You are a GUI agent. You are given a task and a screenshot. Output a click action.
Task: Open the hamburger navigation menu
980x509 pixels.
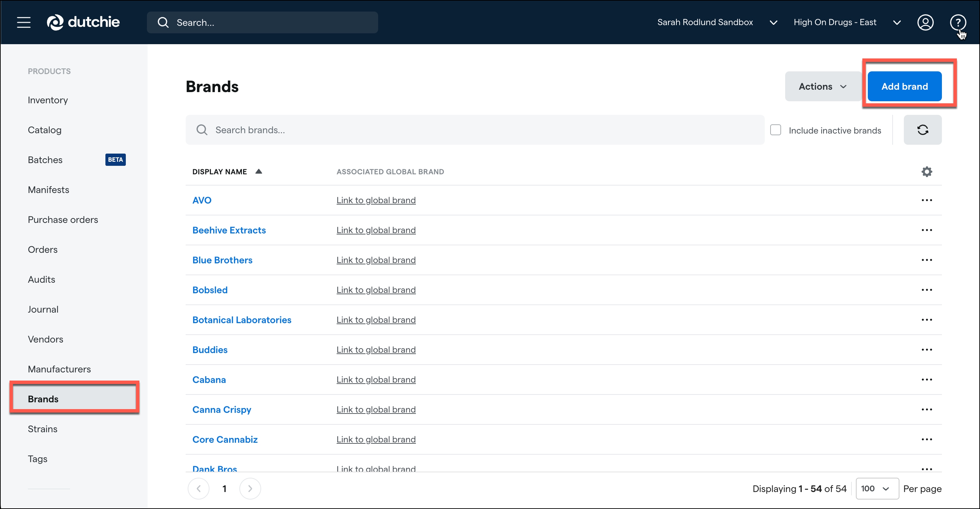[x=23, y=22]
